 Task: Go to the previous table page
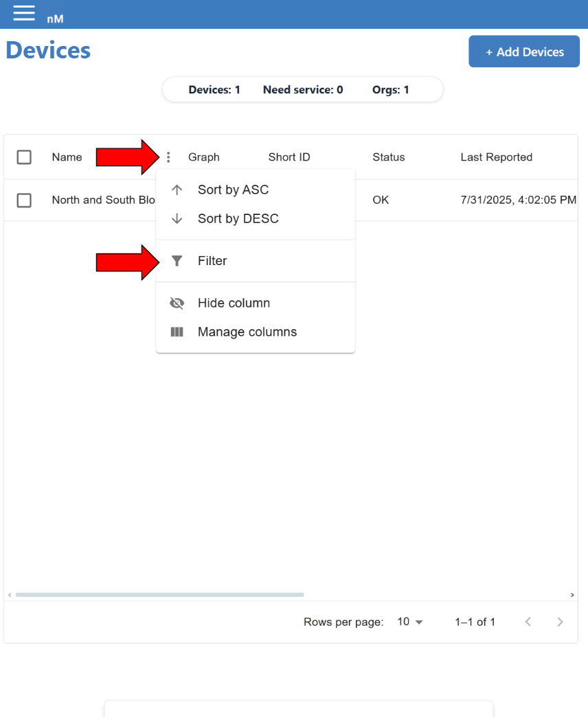[528, 622]
